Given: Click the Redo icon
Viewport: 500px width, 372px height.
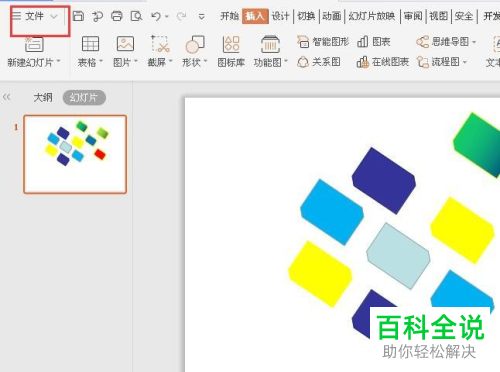Looking at the screenshot, I should 181,16.
